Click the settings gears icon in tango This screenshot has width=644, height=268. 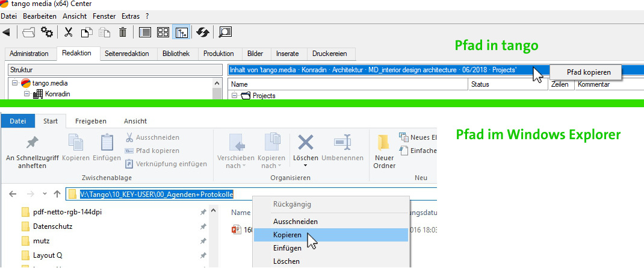click(x=47, y=32)
